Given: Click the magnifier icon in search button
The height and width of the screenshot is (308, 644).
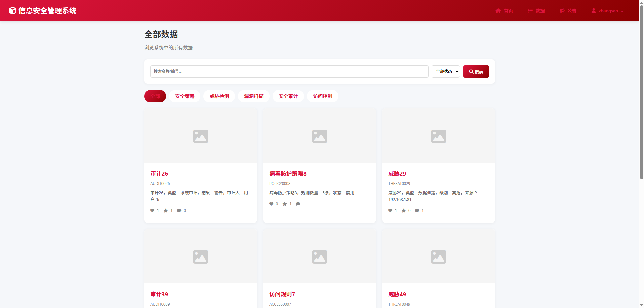Looking at the screenshot, I should tap(471, 72).
